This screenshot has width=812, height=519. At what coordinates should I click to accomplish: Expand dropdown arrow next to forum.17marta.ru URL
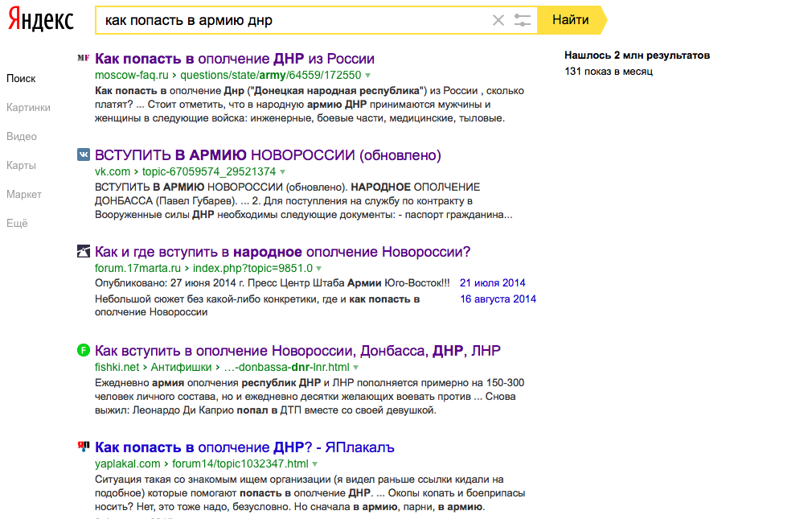[319, 269]
